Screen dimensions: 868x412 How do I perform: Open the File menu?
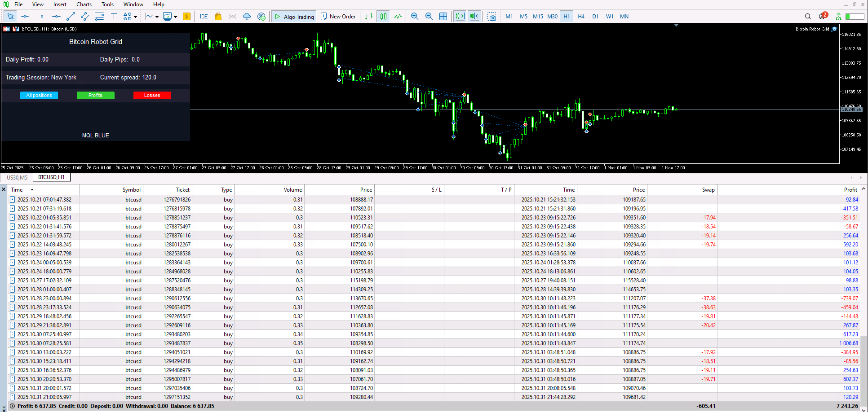(18, 4)
